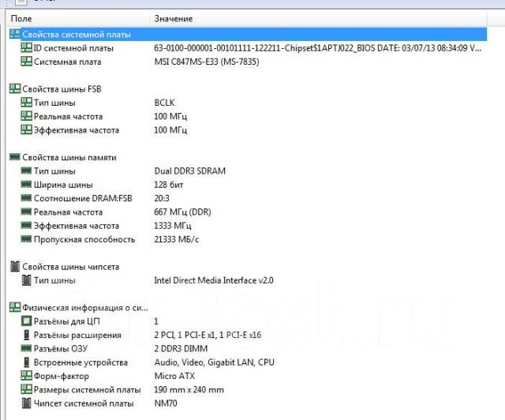The width and height of the screenshot is (505, 420).
Task: Select the Intel Direct Media Interface value
Action: [x=214, y=280]
